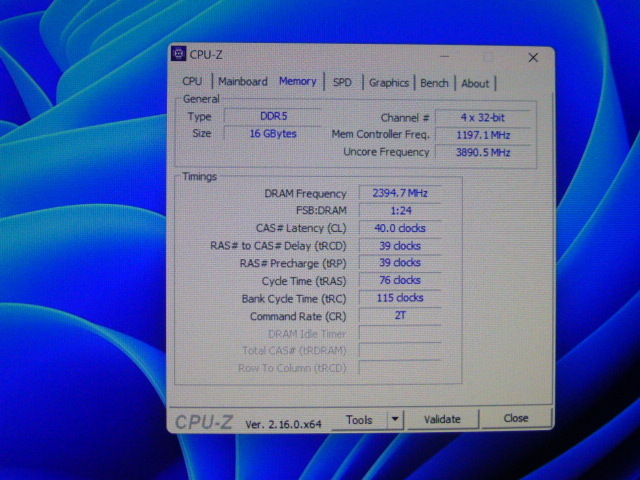Minimize the CPU-Z window
The height and width of the screenshot is (480, 640).
[x=444, y=56]
